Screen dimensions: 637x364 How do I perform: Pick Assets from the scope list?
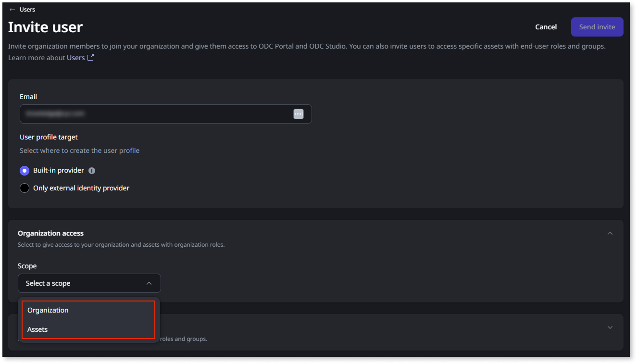click(x=88, y=329)
